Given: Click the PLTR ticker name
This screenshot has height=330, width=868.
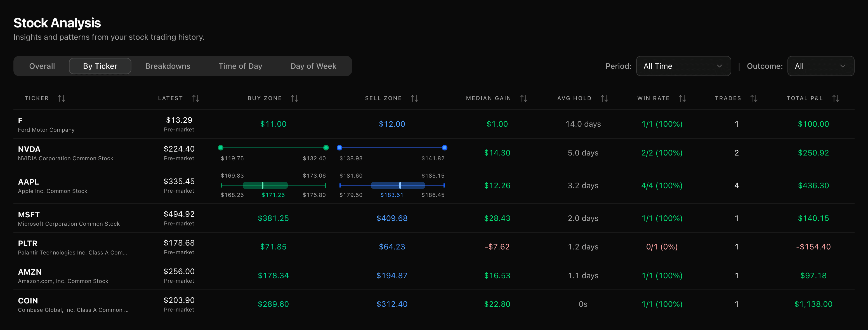Looking at the screenshot, I should pos(28,243).
